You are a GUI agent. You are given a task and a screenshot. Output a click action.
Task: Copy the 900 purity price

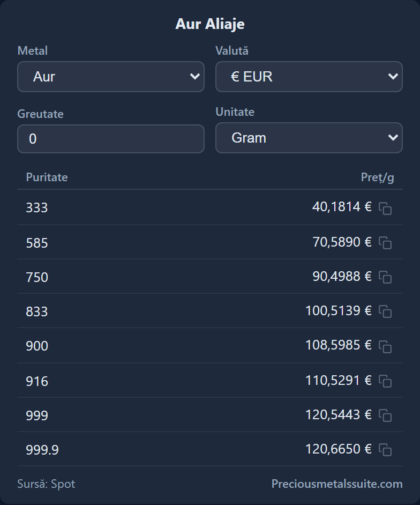click(385, 346)
